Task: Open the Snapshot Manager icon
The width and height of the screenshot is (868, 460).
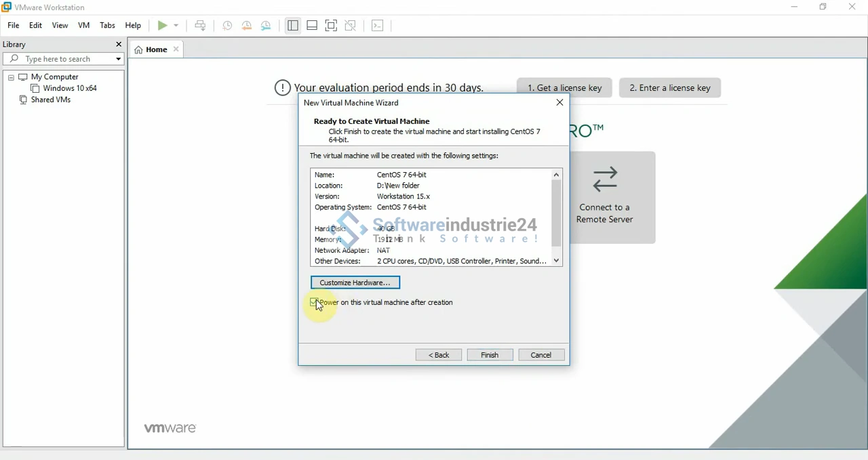Action: [x=267, y=26]
